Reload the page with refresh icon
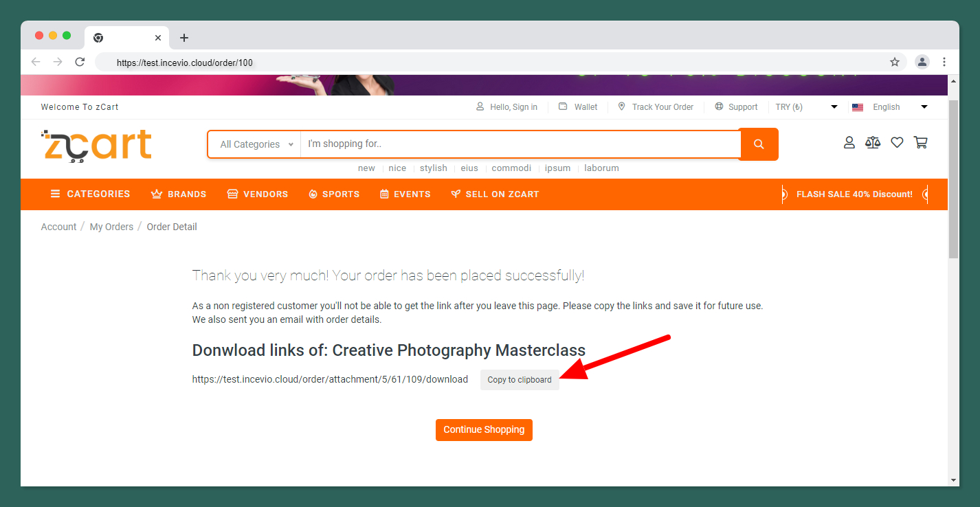Image resolution: width=980 pixels, height=507 pixels. pyautogui.click(x=80, y=63)
